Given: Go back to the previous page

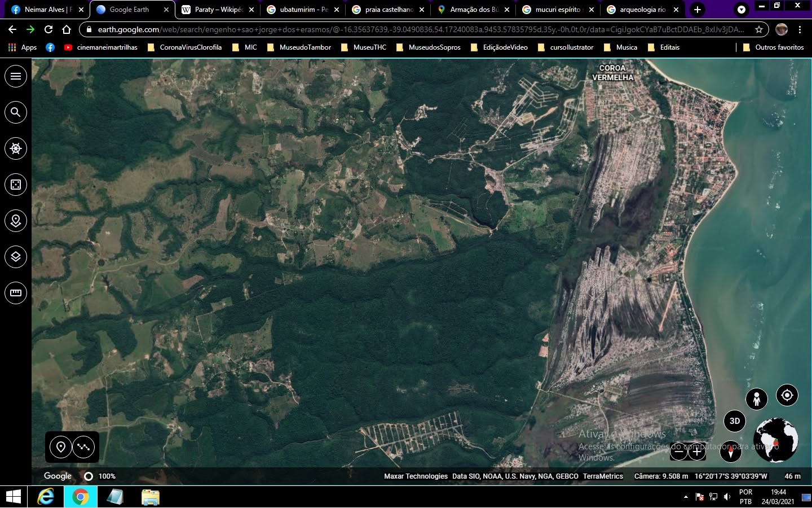Looking at the screenshot, I should 12,29.
